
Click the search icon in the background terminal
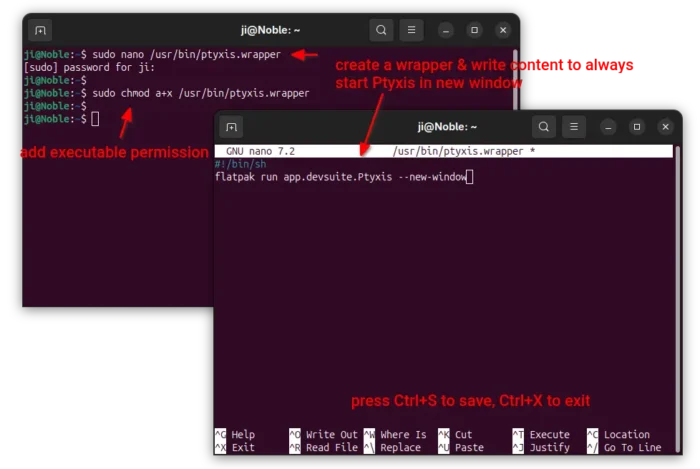click(381, 30)
